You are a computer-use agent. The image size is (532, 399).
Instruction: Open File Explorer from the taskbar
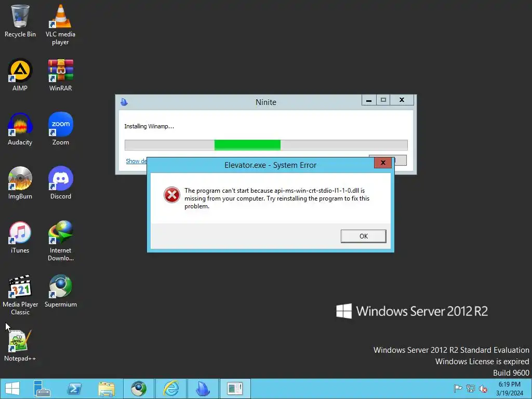click(107, 389)
